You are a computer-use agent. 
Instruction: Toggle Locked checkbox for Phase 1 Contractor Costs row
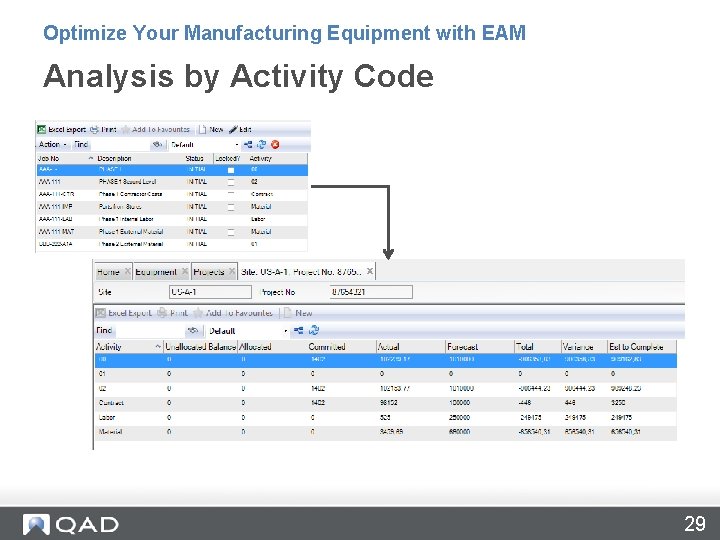tap(231, 194)
